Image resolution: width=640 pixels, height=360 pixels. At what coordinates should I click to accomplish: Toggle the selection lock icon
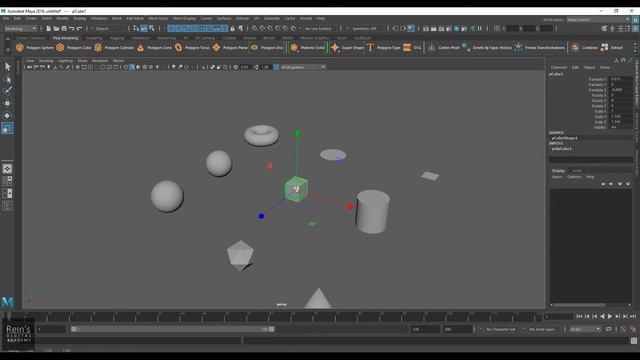(232, 29)
